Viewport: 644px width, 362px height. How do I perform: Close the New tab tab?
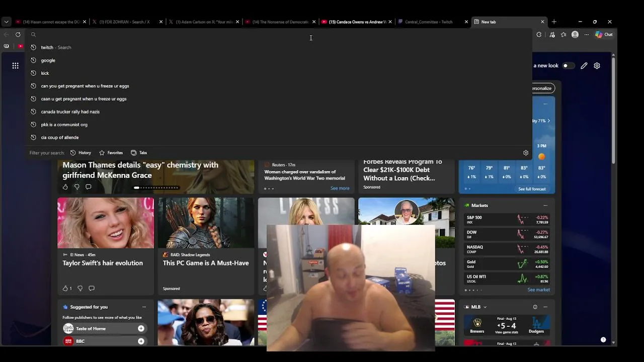coord(542,22)
